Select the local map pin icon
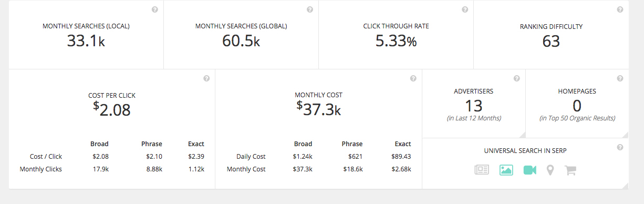Screen dimensions: 644x204 (550, 170)
